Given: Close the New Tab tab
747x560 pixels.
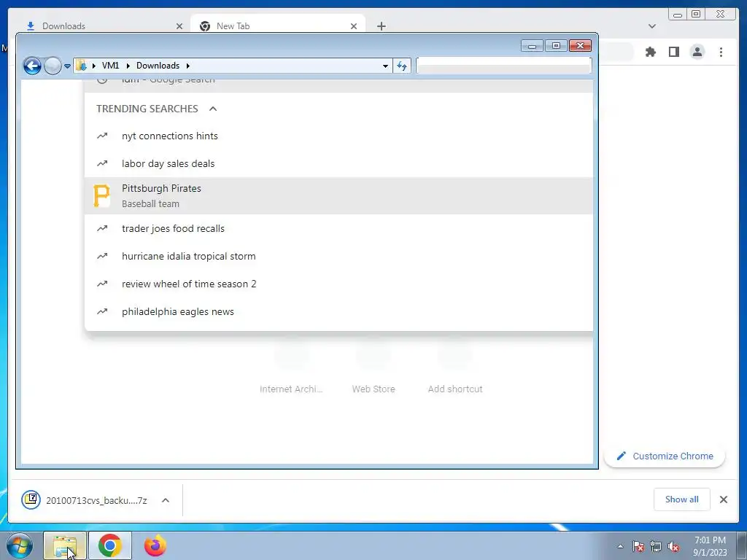Looking at the screenshot, I should (x=354, y=26).
